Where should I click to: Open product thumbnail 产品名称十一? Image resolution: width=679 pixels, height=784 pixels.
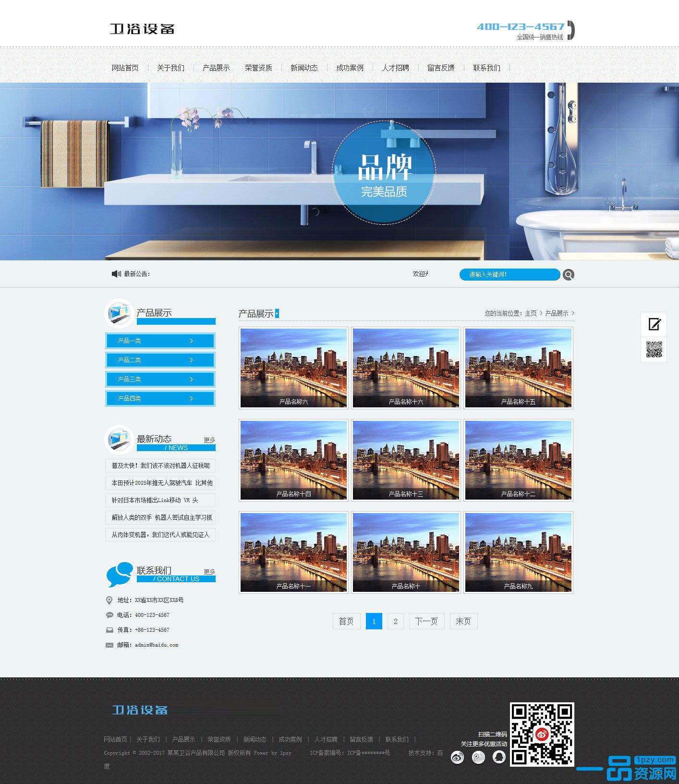click(x=293, y=552)
